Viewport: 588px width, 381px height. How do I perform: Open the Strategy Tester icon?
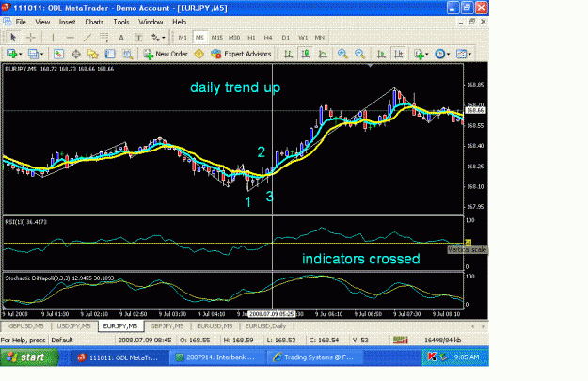click(128, 54)
